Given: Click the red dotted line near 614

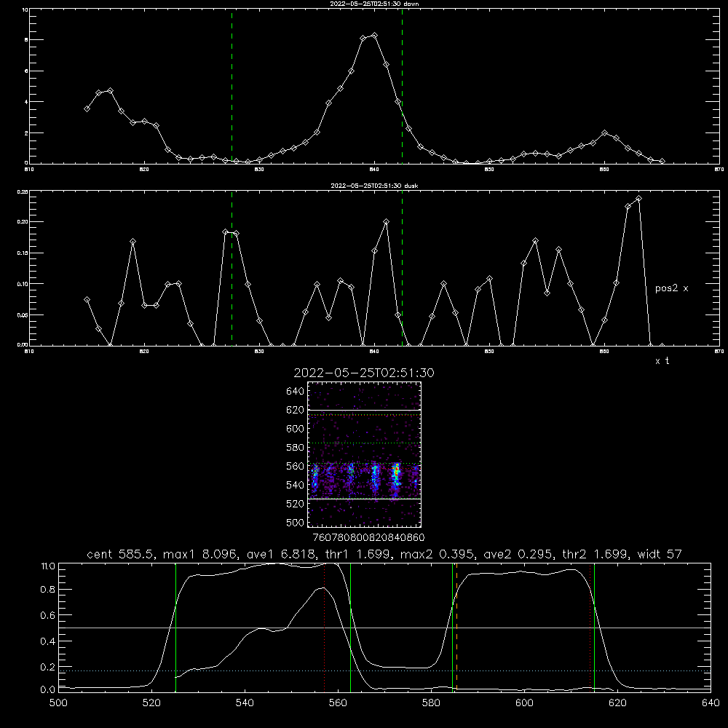Looking at the screenshot, I should (x=590, y=627).
